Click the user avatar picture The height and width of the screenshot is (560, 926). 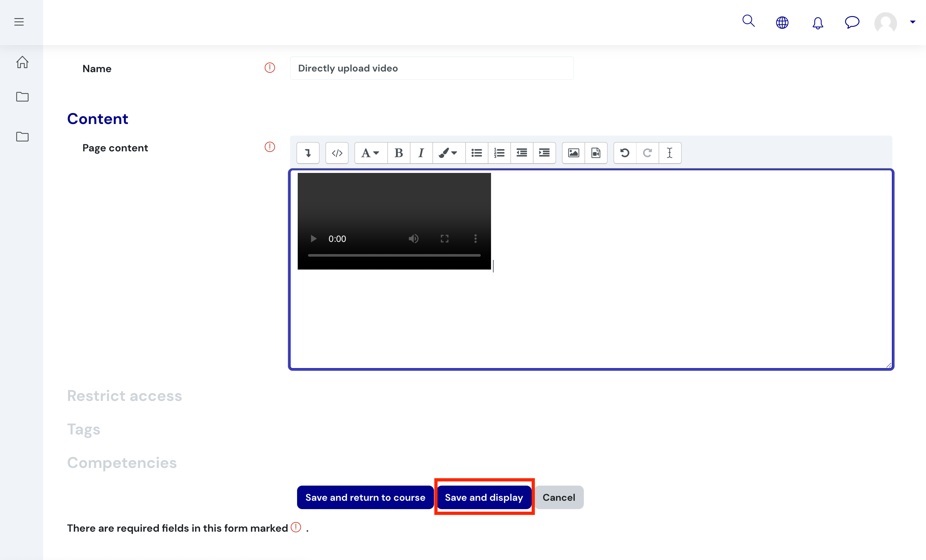coord(885,23)
